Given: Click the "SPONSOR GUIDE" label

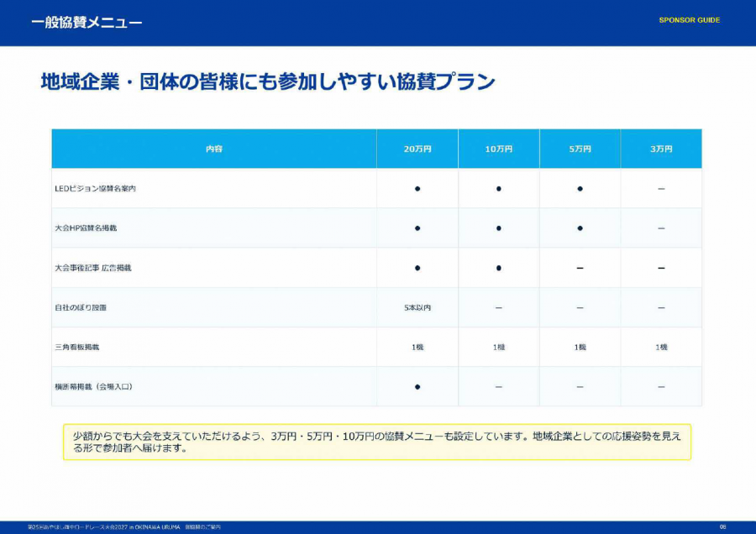Looking at the screenshot, I should point(689,20).
